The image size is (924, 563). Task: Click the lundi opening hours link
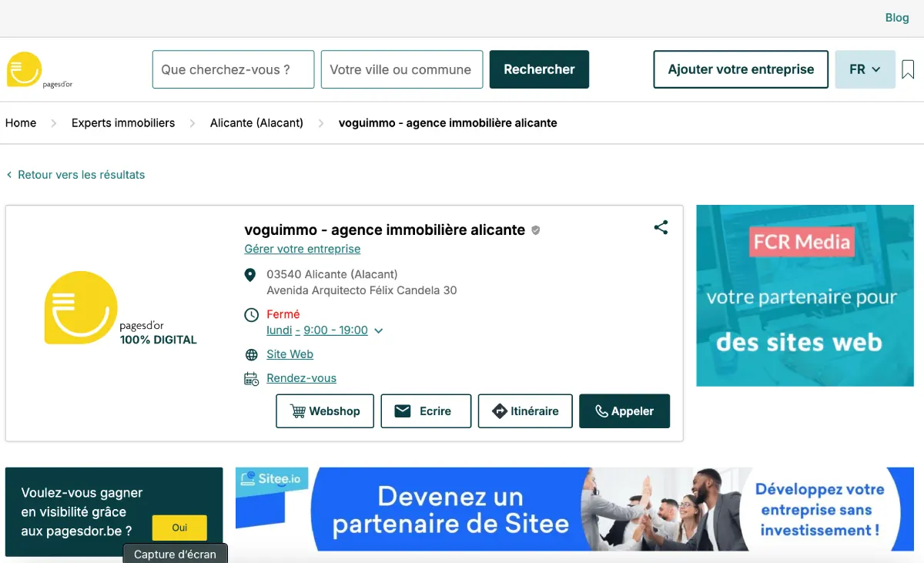[x=279, y=330]
